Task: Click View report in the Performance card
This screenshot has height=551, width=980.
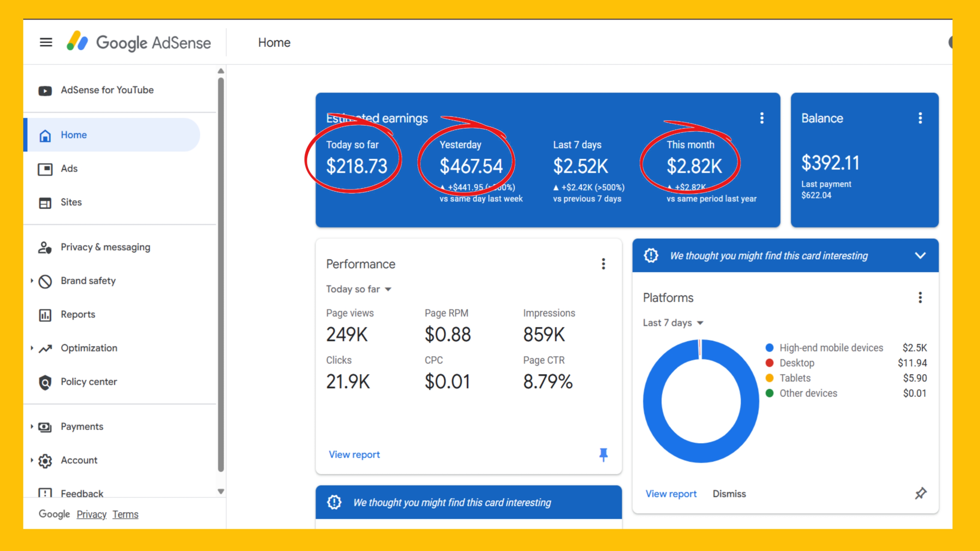Action: tap(354, 454)
